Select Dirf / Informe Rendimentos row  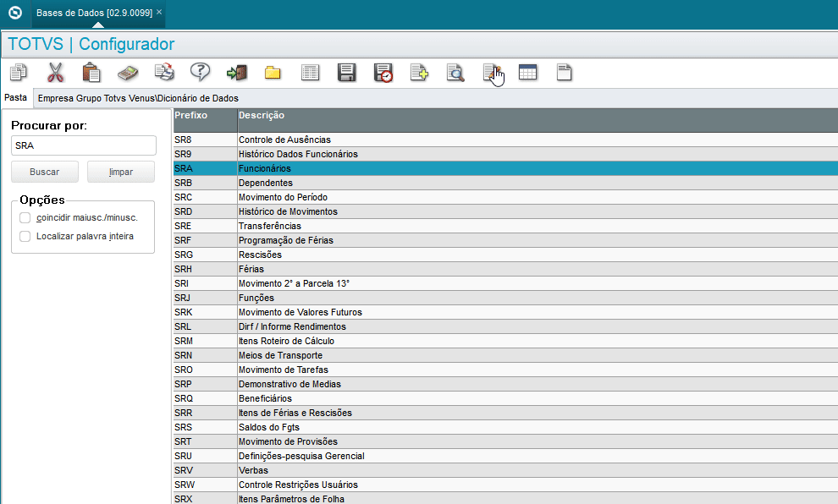click(x=505, y=326)
